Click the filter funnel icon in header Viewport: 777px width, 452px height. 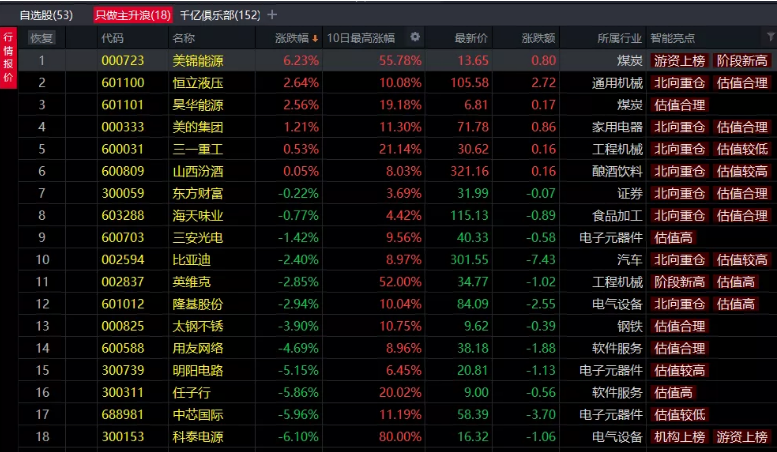pos(769,38)
